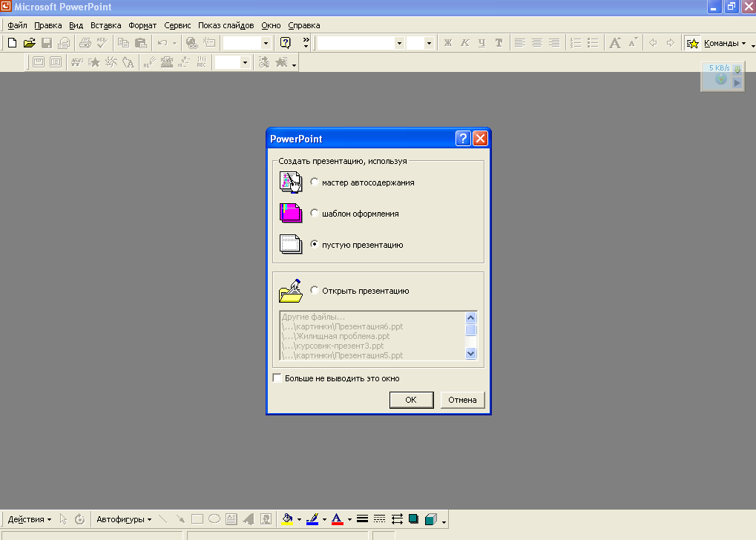The height and width of the screenshot is (540, 756).
Task: Click the 3D style cube icon
Action: click(x=430, y=519)
